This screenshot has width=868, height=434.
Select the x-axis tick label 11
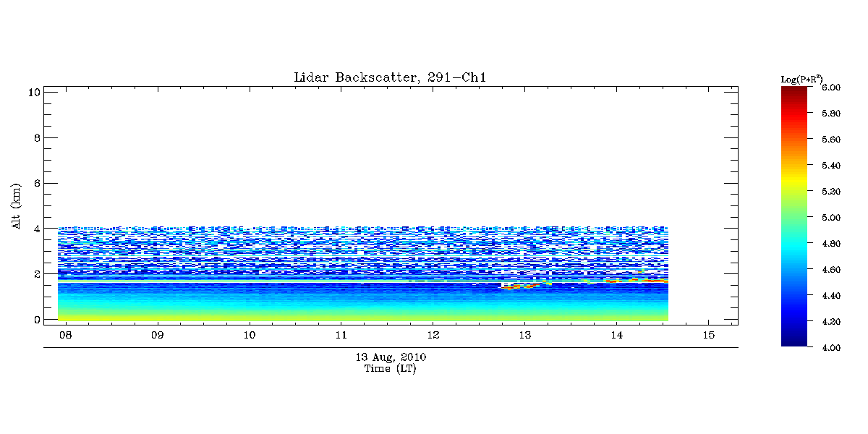click(x=341, y=336)
